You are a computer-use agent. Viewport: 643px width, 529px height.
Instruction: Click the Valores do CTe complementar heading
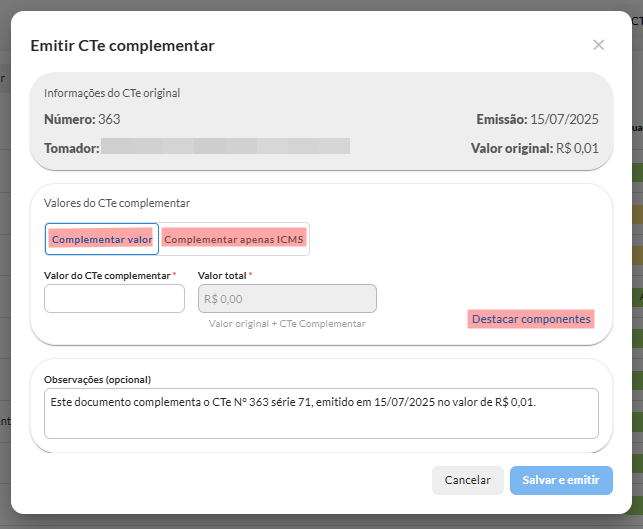click(x=117, y=203)
